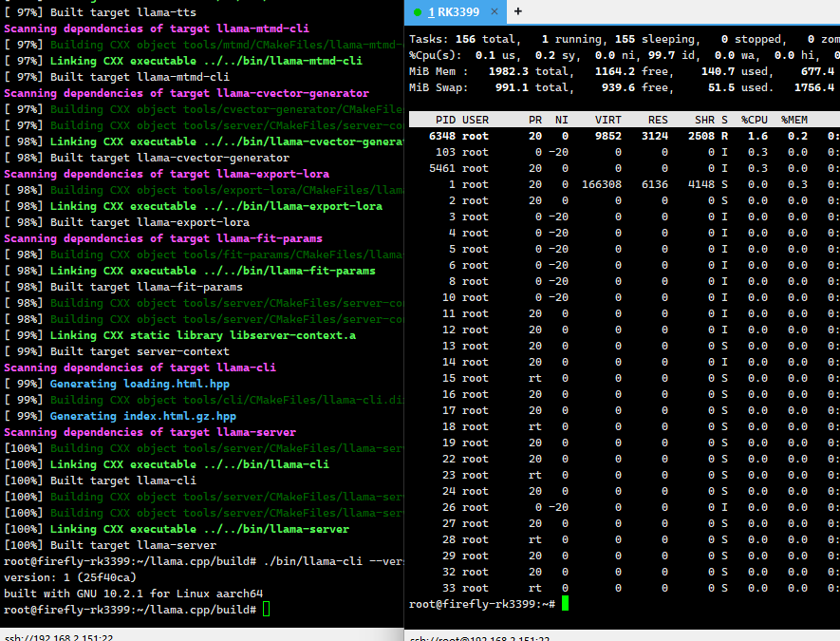Click the root@firefly-rk3399:~# prompt in right pane

pyautogui.click(x=482, y=604)
